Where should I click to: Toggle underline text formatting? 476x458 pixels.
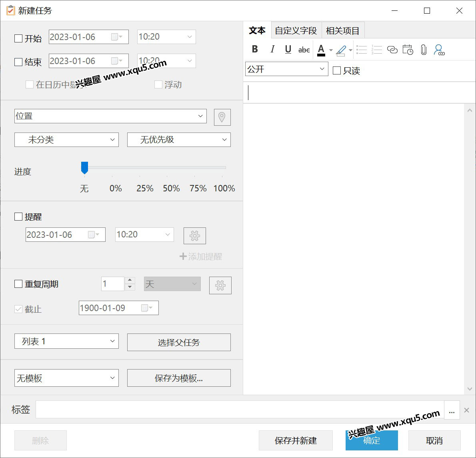(x=288, y=49)
